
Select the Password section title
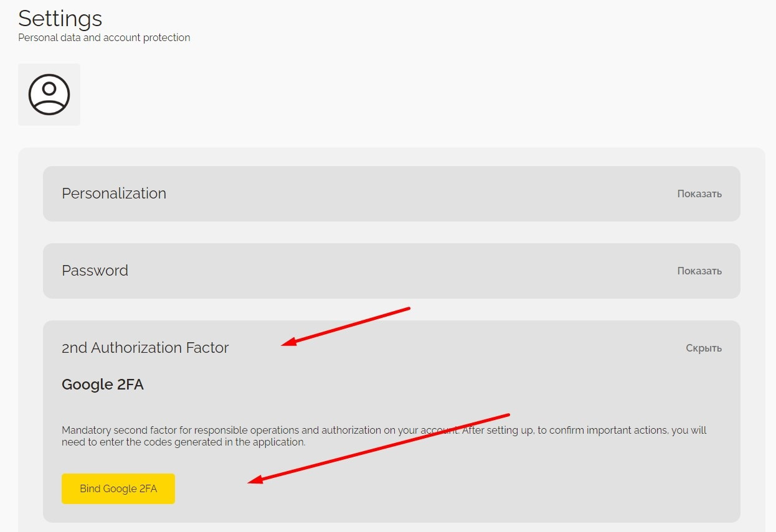tap(95, 271)
